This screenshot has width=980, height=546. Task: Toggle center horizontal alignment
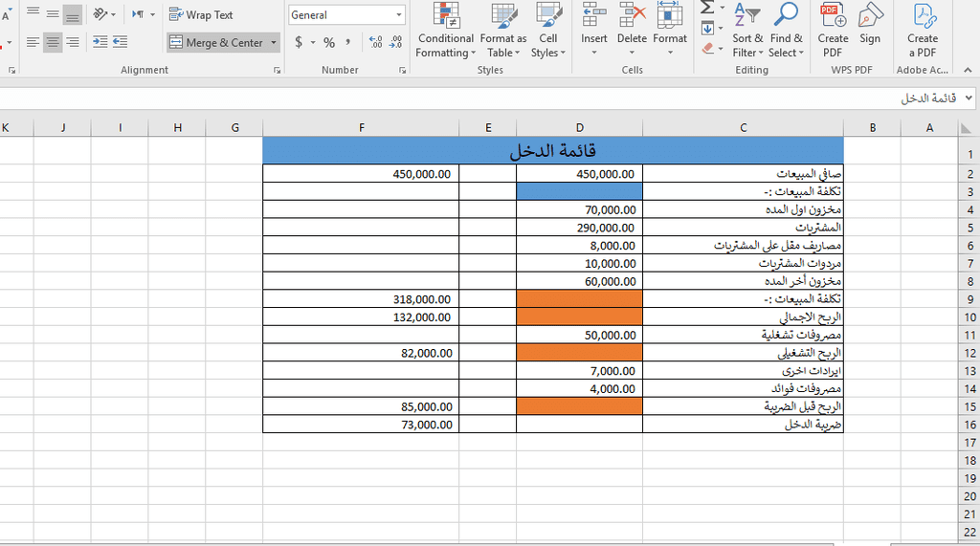point(53,42)
